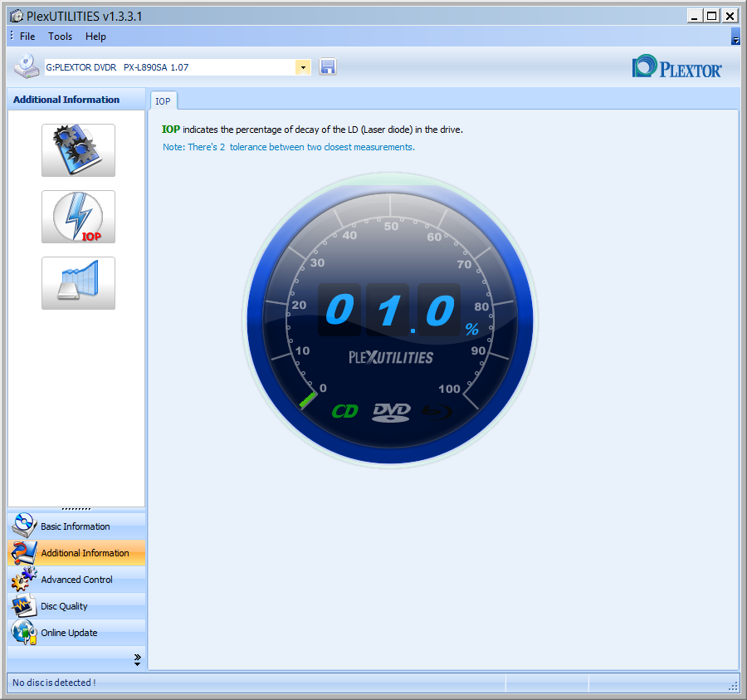The width and height of the screenshot is (747, 700).
Task: Click the optical drive icon beside drive selector
Action: [27, 66]
